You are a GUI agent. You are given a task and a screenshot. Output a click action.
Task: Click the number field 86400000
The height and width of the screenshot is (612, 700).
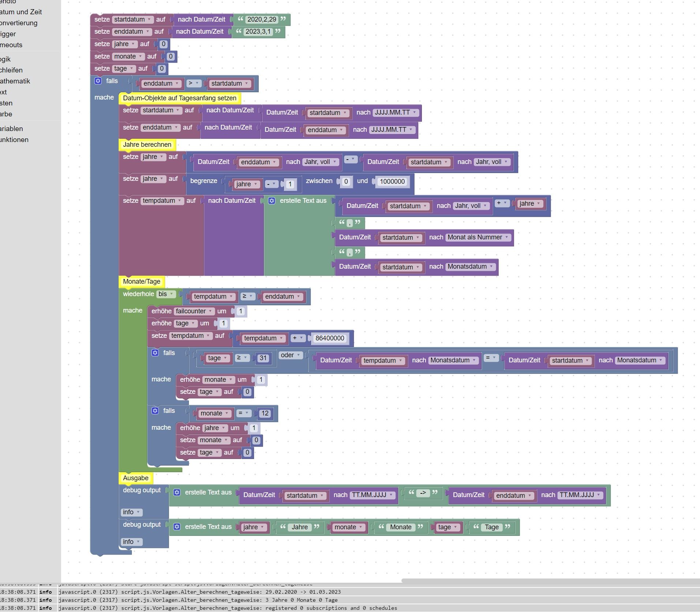point(330,338)
